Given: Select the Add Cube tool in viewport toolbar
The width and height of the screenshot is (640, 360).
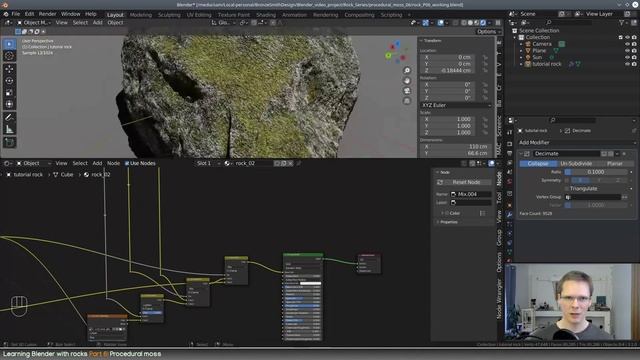Looking at the screenshot, I should point(9,142).
